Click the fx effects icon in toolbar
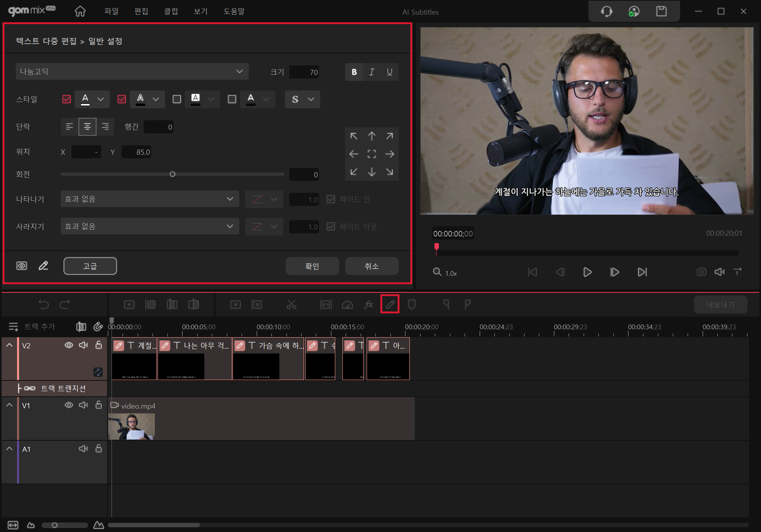Image resolution: width=761 pixels, height=532 pixels. click(x=369, y=304)
